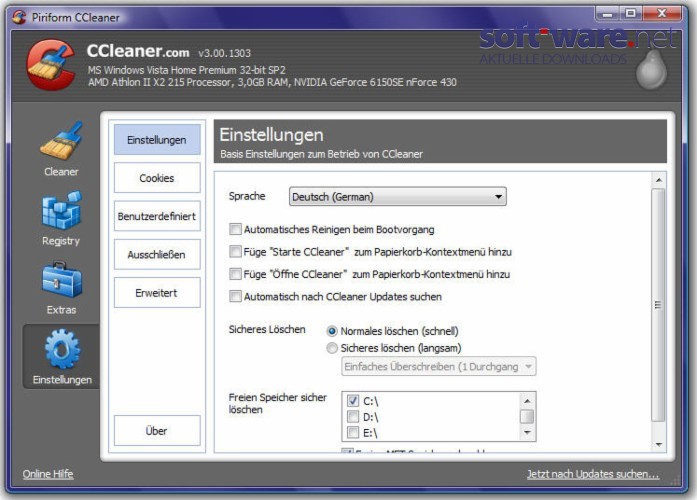
Task: Enable Automatisches Reinigen beim Bootvorgang
Action: coord(235,229)
